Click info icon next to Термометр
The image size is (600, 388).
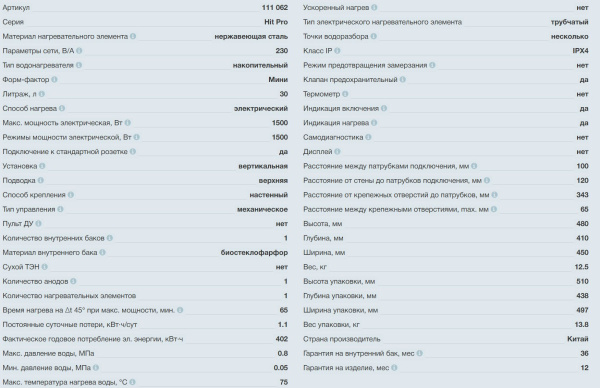(x=345, y=94)
